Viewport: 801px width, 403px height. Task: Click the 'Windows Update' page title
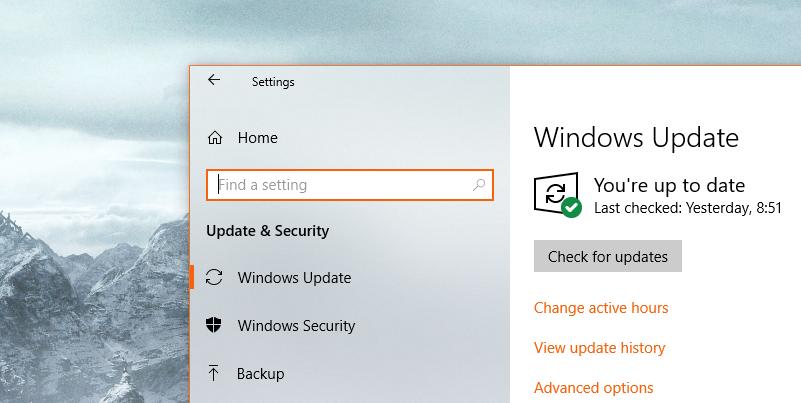click(636, 137)
